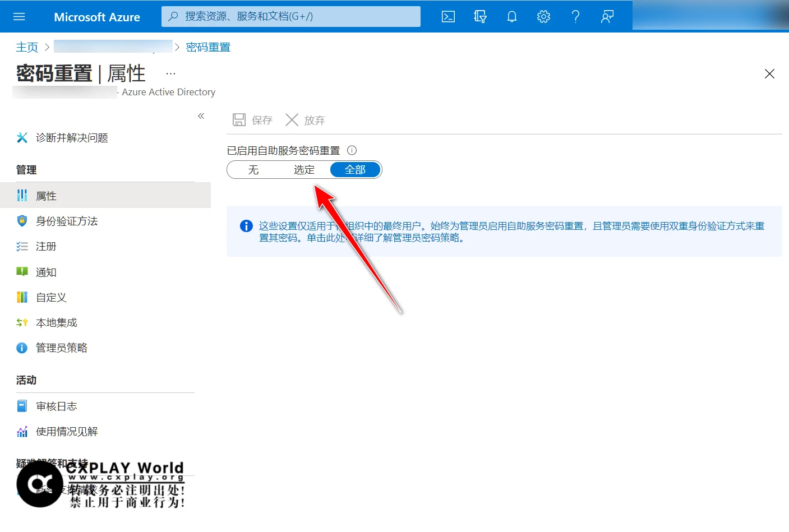Click the 身份验证方法 shield icon
This screenshot has height=532, width=789.
click(x=22, y=221)
